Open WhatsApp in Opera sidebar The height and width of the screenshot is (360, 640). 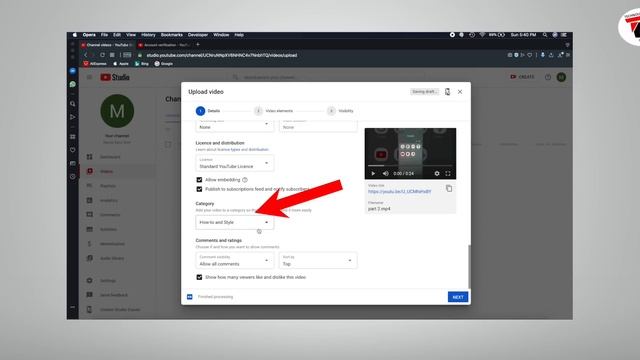pyautogui.click(x=73, y=84)
